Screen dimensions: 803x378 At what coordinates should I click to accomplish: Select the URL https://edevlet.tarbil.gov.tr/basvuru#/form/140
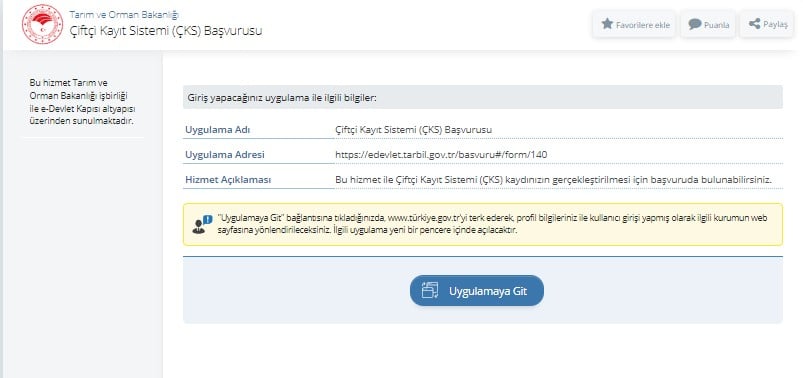tap(442, 154)
